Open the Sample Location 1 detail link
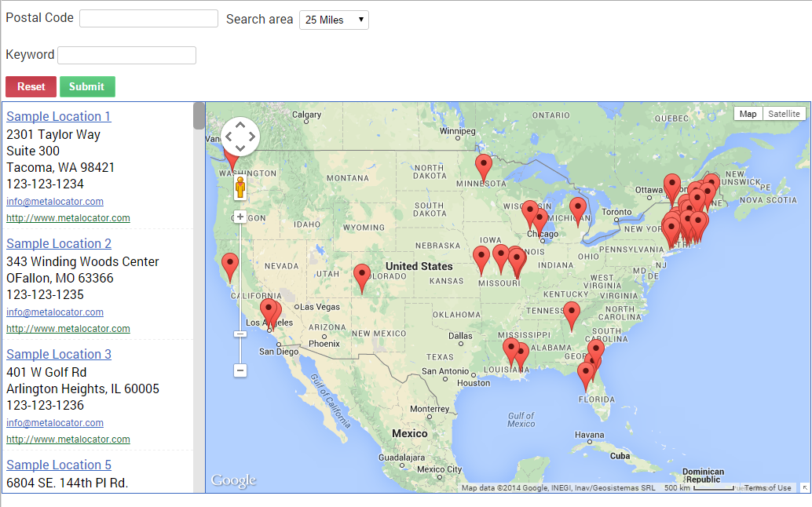Screen dimensions: 812x507 coord(58,116)
